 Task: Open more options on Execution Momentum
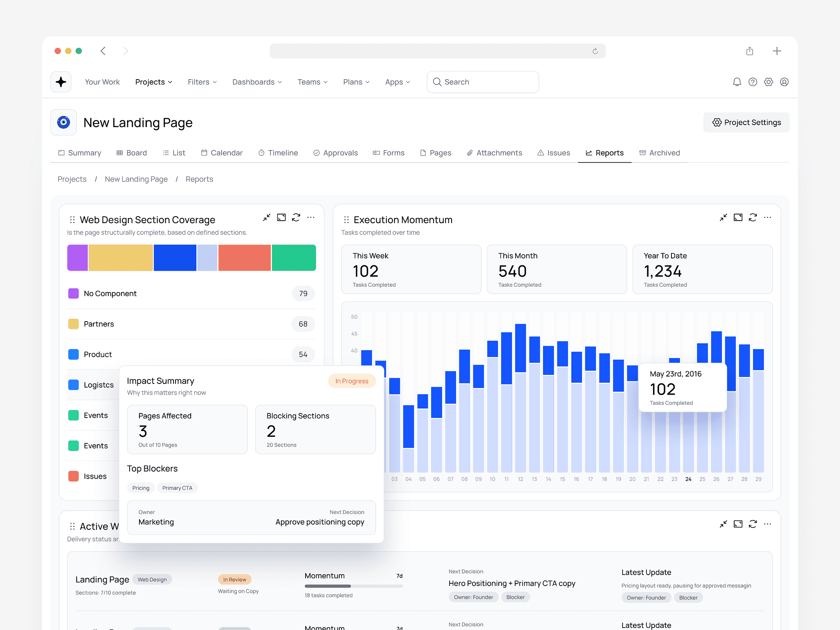pos(767,217)
